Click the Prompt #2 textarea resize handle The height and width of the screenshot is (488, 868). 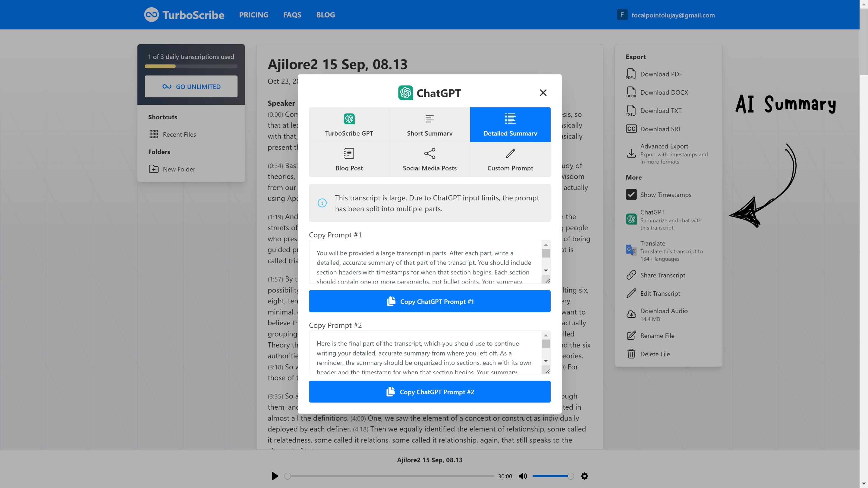tap(547, 371)
